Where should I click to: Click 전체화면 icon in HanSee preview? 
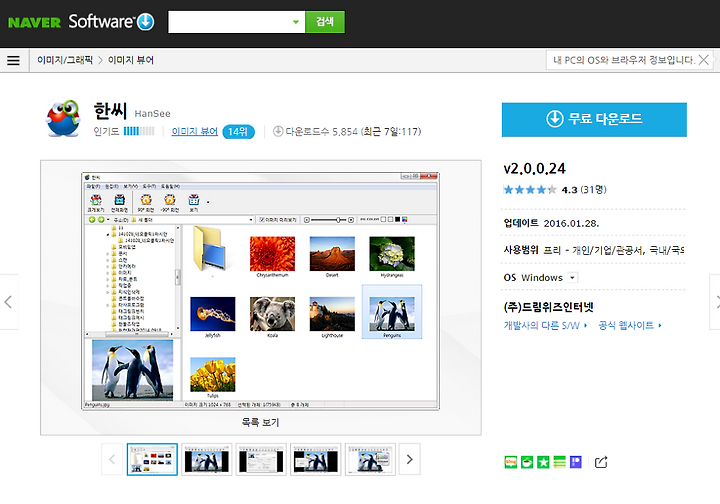pos(119,202)
